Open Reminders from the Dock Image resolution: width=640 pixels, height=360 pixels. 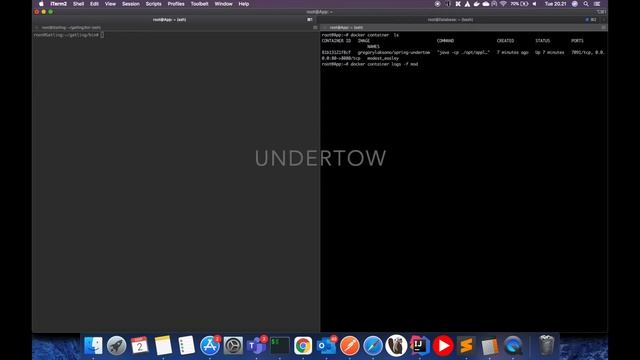tap(186, 346)
